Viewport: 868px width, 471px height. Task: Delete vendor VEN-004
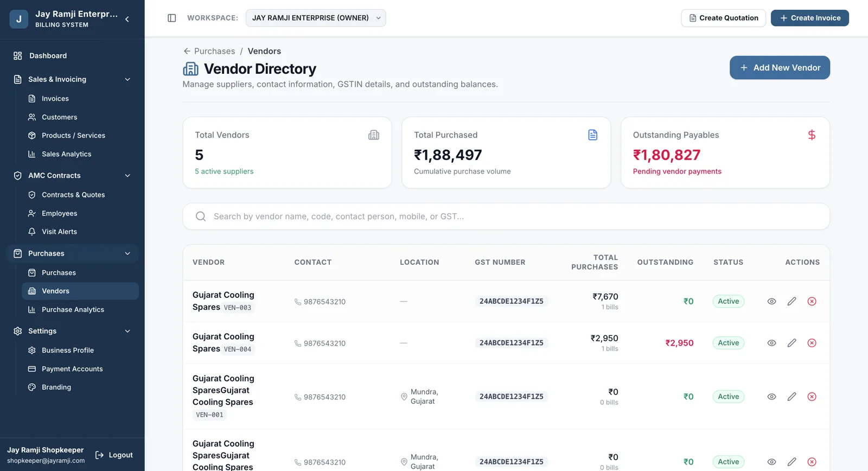pyautogui.click(x=812, y=343)
